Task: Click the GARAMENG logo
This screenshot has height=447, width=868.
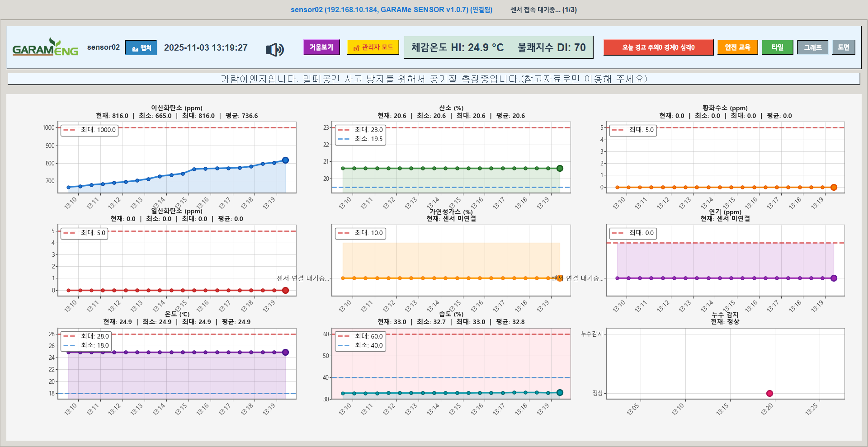Action: pyautogui.click(x=44, y=47)
